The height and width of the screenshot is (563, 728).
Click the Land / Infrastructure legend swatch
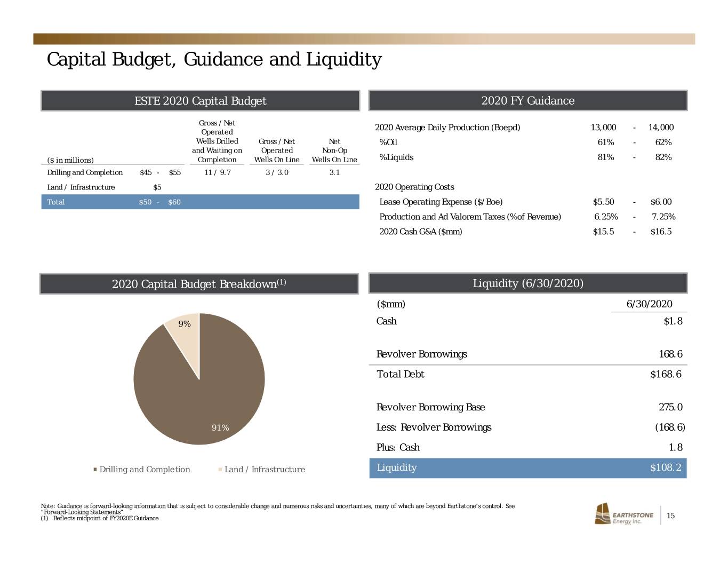tap(220, 470)
